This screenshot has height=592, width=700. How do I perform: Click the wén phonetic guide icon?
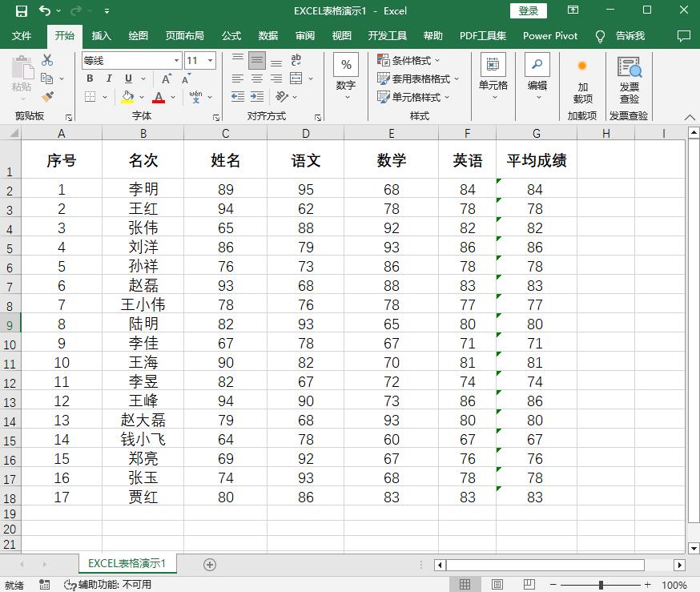[195, 97]
